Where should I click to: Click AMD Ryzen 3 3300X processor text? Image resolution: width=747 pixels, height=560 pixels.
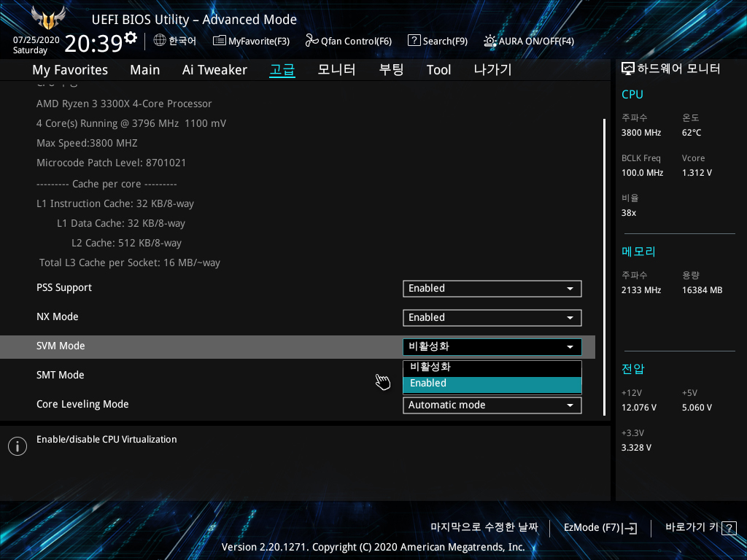(x=124, y=104)
